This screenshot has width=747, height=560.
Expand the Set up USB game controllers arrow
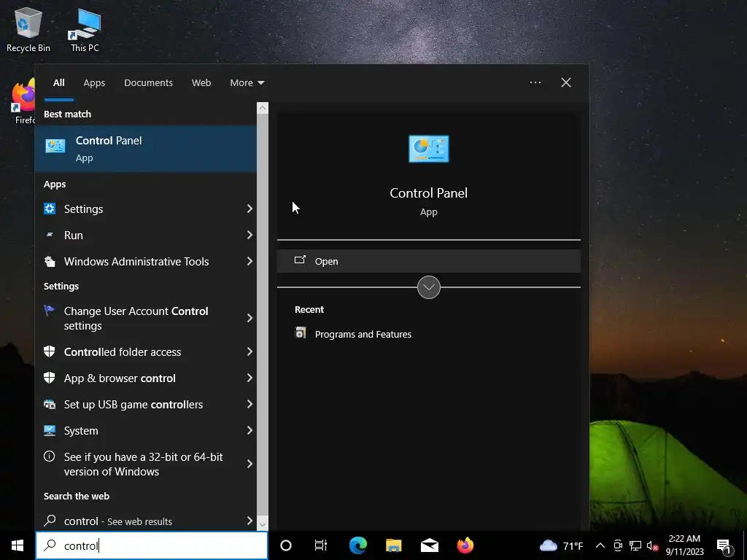click(x=249, y=404)
